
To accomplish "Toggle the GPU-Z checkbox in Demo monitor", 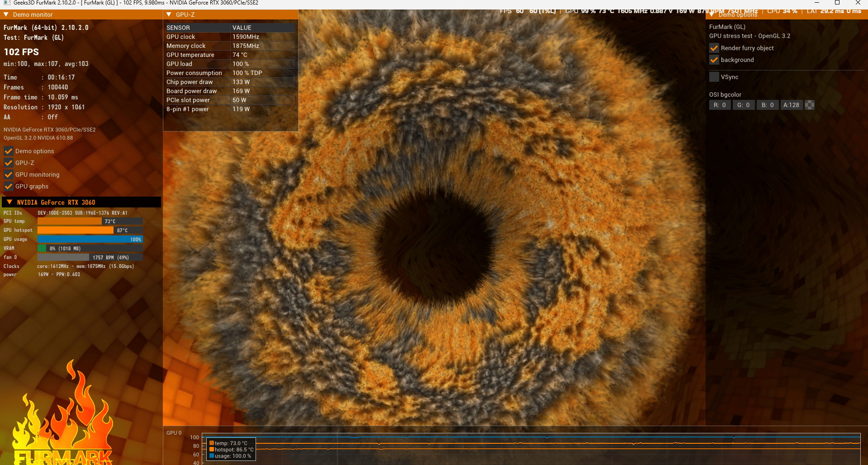I will click(8, 163).
